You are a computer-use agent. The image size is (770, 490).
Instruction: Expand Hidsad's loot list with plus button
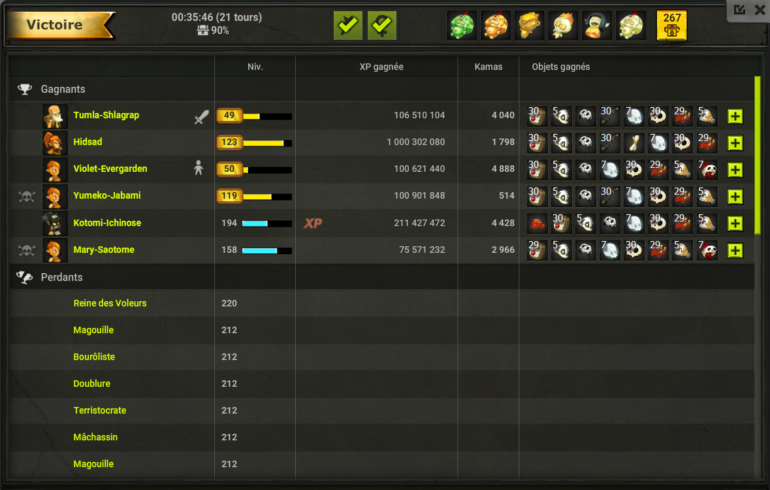(735, 143)
